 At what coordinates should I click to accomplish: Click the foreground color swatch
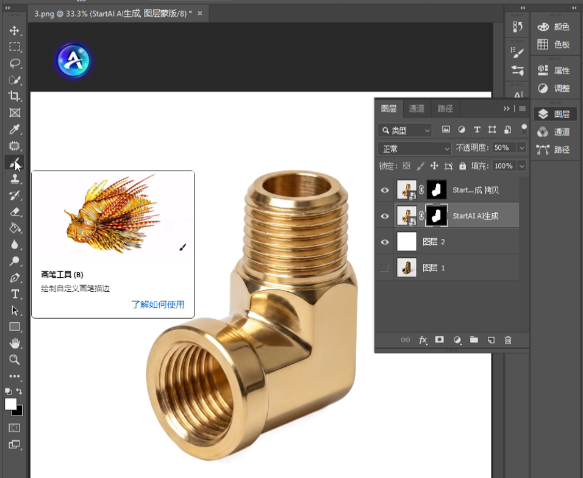(10, 404)
